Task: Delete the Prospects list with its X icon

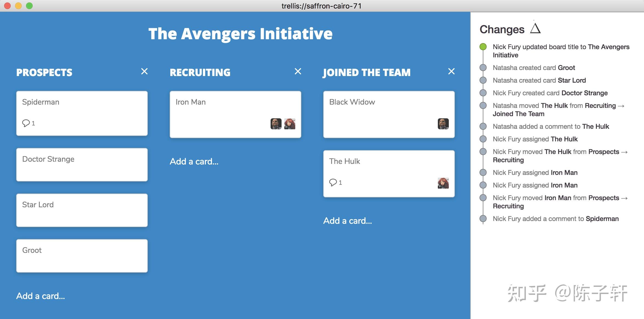Action: pos(144,72)
